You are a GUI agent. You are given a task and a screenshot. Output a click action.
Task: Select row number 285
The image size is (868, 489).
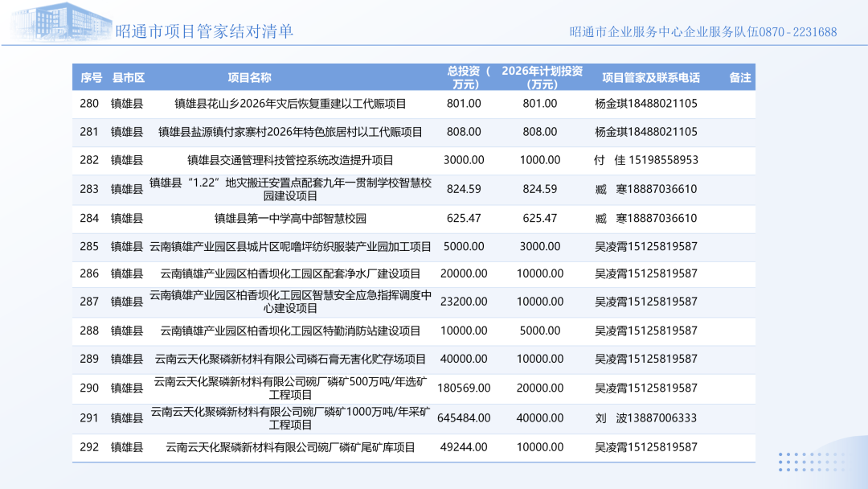pos(89,246)
